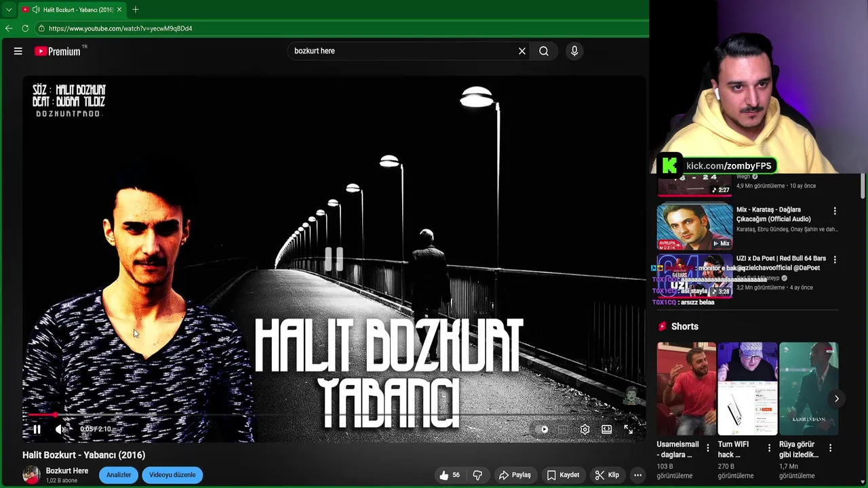Save the video with Kaydet
This screenshot has width=868, height=488.
click(x=563, y=475)
